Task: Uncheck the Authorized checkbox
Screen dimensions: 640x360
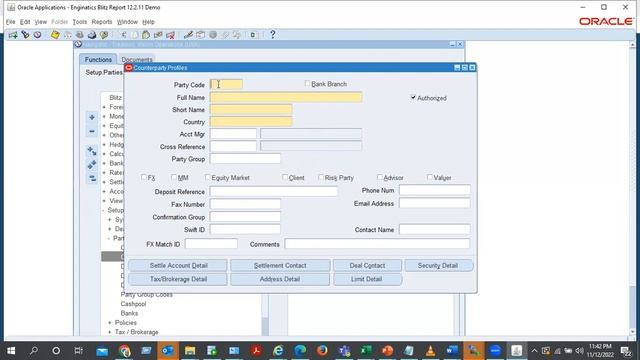Action: click(x=413, y=98)
